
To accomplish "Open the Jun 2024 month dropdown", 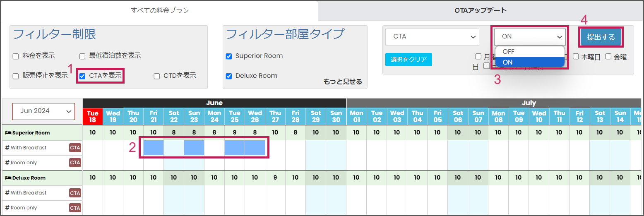I will tap(44, 111).
